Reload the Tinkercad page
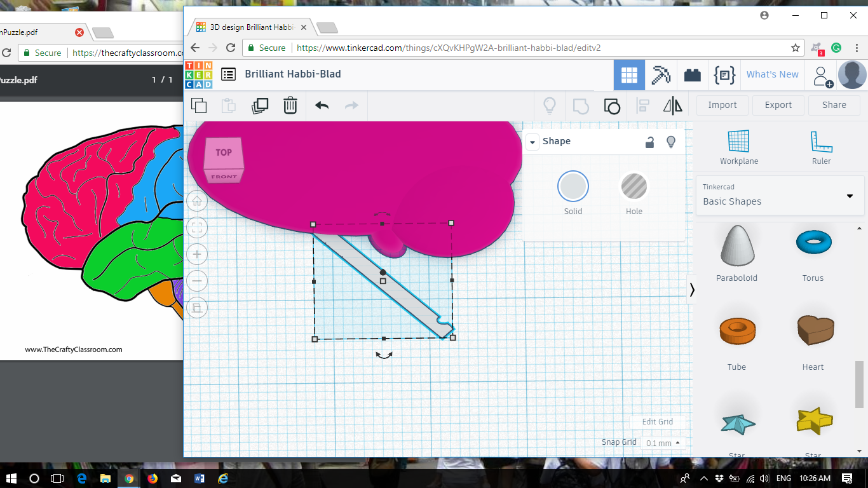The height and width of the screenshot is (488, 868). point(231,48)
